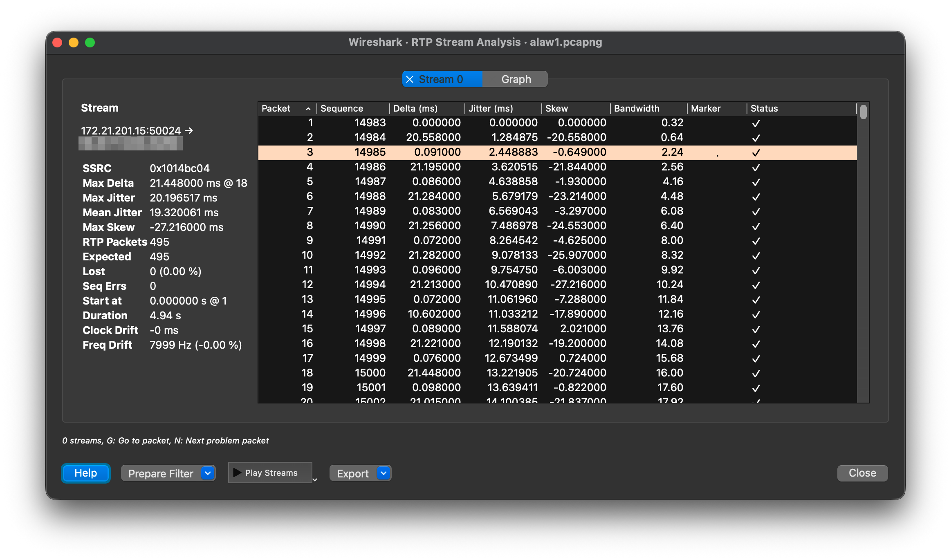The width and height of the screenshot is (951, 560).
Task: Click status checkmark for packet 1
Action: [756, 123]
